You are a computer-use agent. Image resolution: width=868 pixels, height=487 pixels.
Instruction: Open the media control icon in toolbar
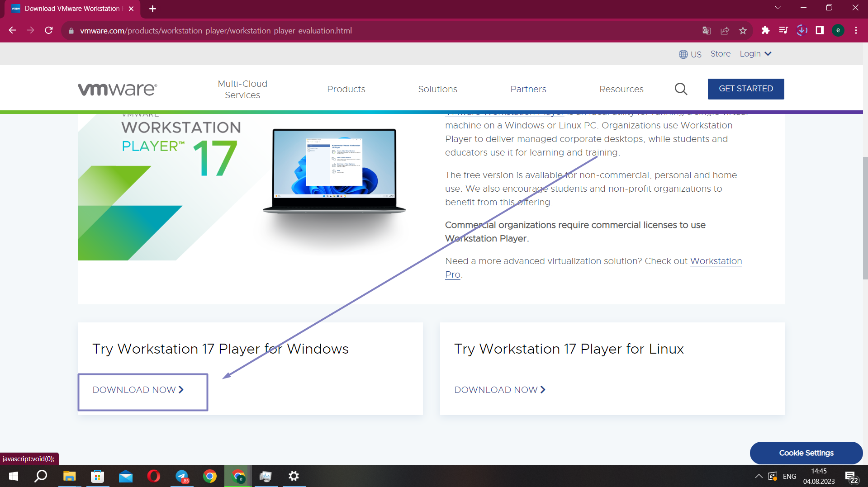(x=783, y=30)
